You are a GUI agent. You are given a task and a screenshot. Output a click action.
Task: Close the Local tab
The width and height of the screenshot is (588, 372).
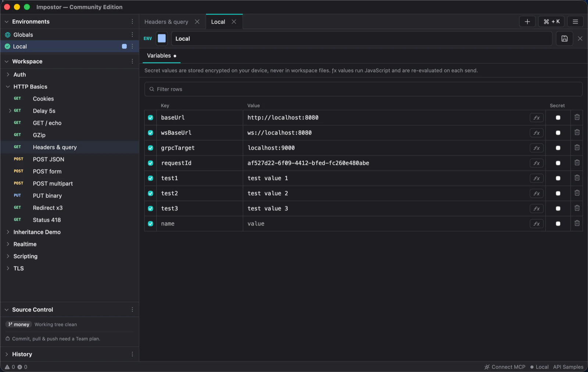[x=234, y=22]
